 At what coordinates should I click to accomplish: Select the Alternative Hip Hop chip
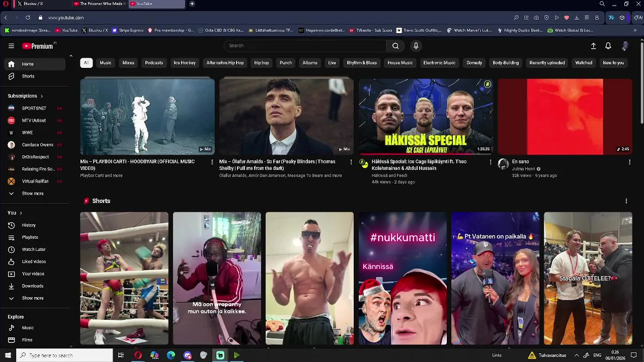click(225, 63)
